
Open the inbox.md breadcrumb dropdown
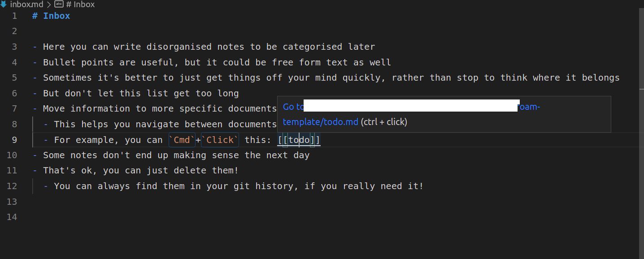pyautogui.click(x=26, y=4)
